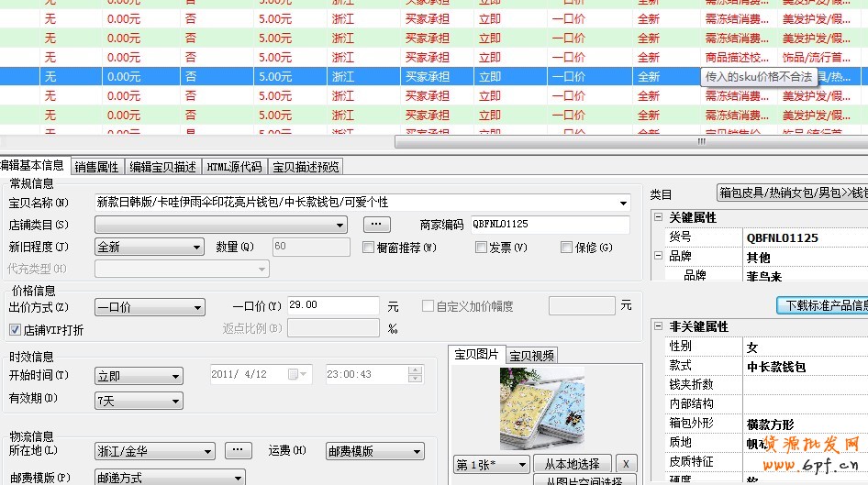Collapse the 关键属性 section

[x=658, y=218]
